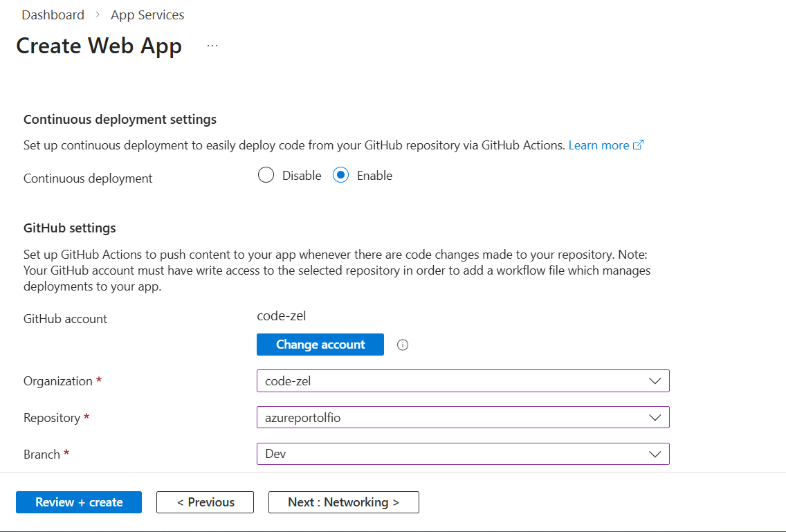Click the chevron arrow in the Branch field
786x532 pixels.
(x=655, y=455)
